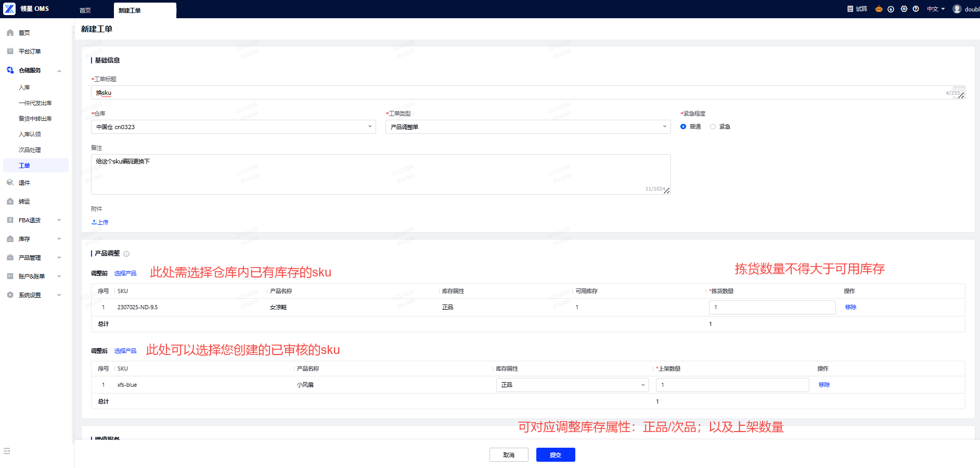Screen dimensions: 980x468
Task: Click the 小风扇 product name cell
Action: click(x=305, y=385)
